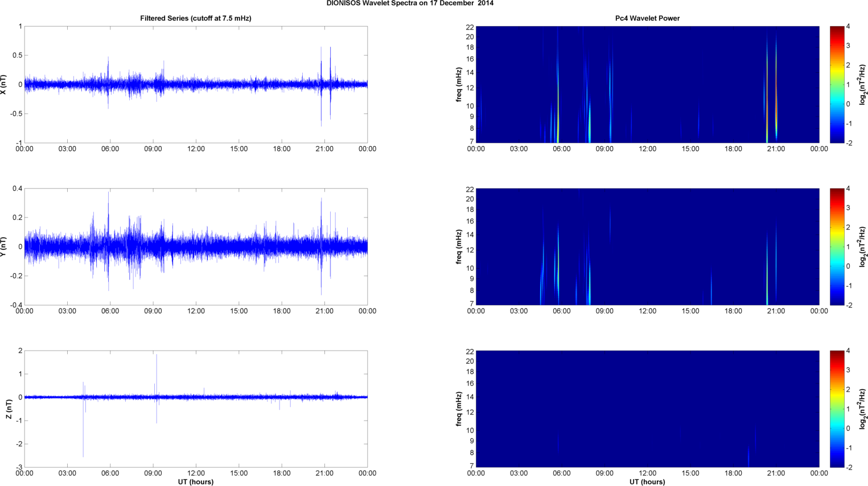868x486 pixels.
Task: Select the Pc4 Wavelet Power title
Action: coord(647,18)
